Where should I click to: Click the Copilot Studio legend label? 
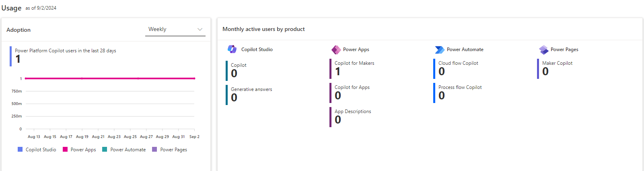tap(41, 150)
